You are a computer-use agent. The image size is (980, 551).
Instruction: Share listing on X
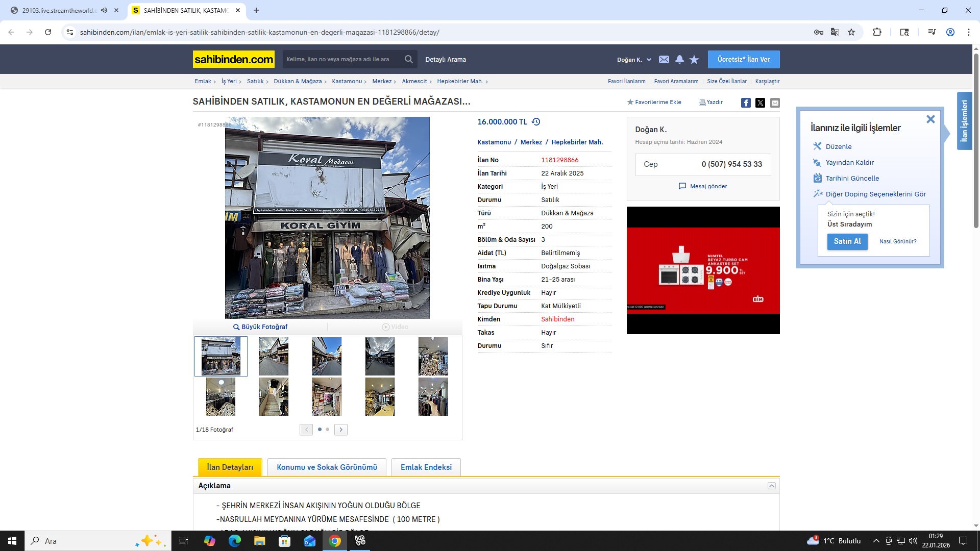[x=760, y=103]
